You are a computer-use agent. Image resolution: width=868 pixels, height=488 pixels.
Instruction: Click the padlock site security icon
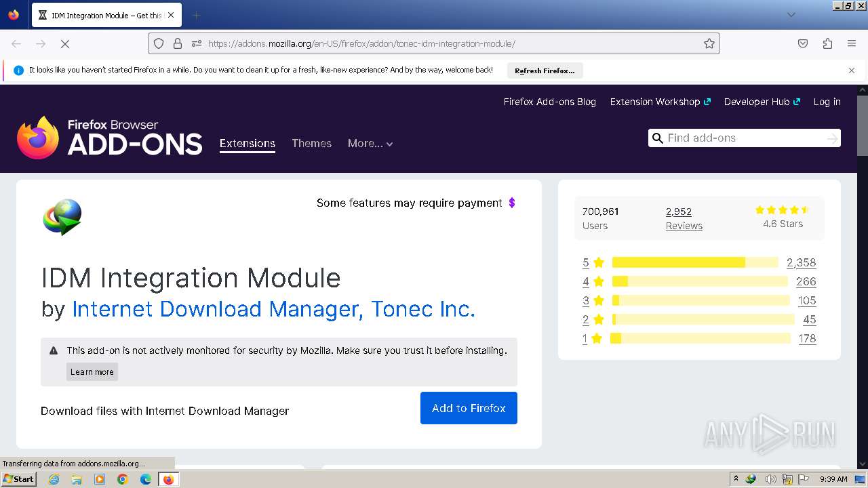178,43
